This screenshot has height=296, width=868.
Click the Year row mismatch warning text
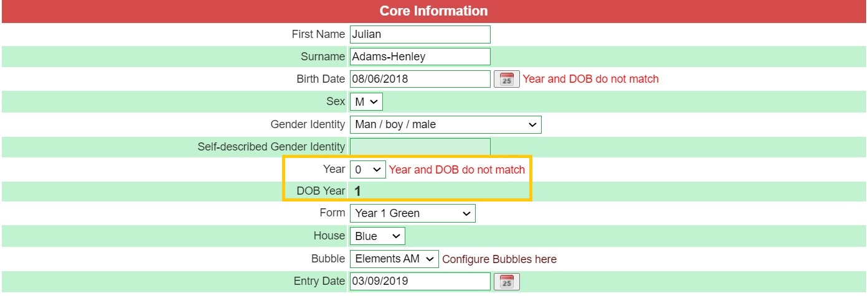click(457, 169)
